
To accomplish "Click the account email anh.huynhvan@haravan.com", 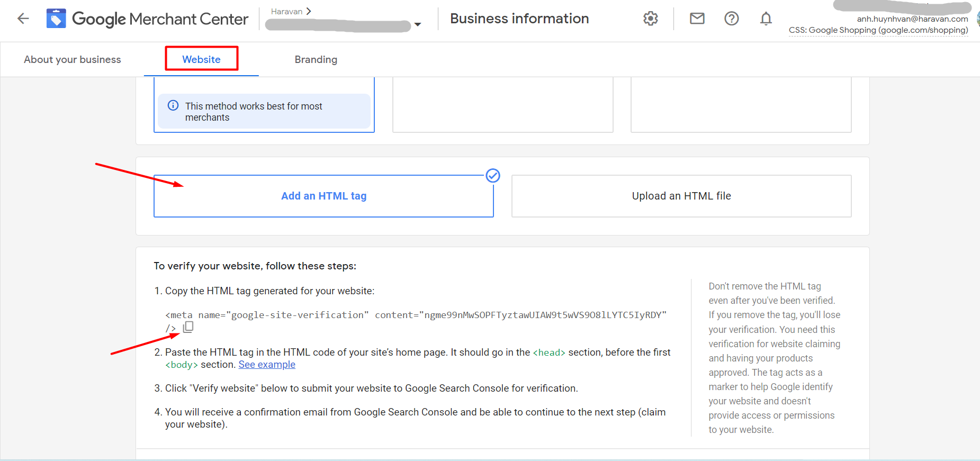I will tap(912, 19).
